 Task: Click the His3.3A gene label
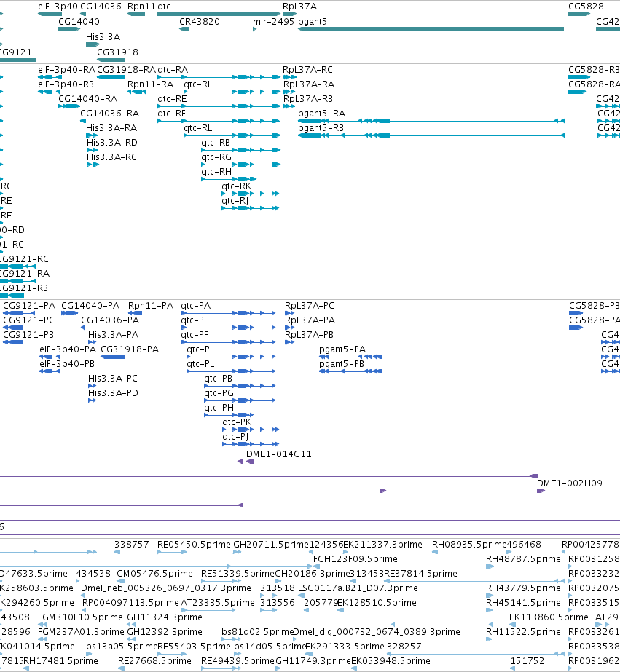coord(103,37)
